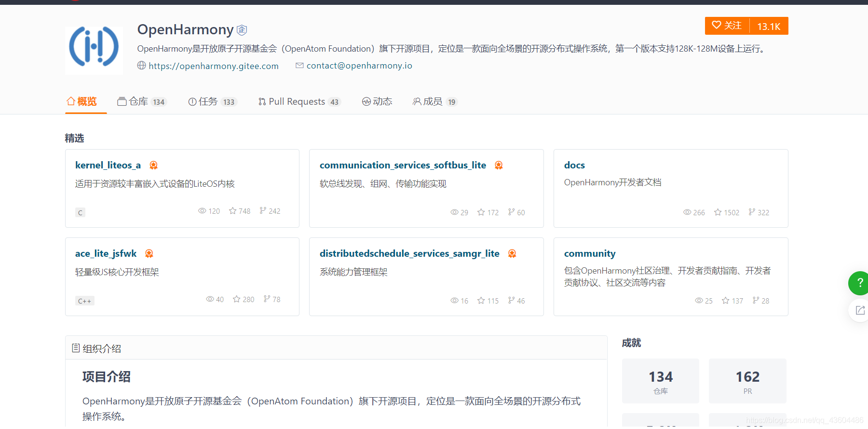
Task: Click the contact@openharmony.io email link
Action: [x=359, y=66]
